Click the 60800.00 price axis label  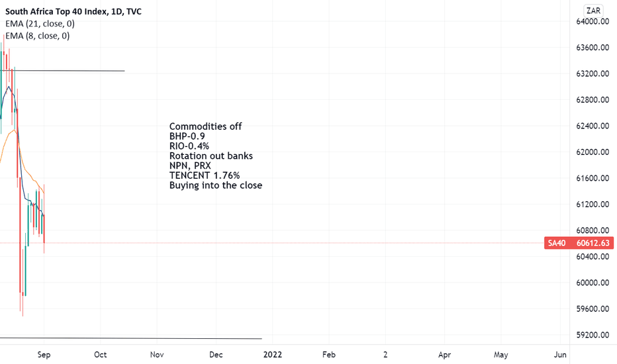tap(593, 230)
